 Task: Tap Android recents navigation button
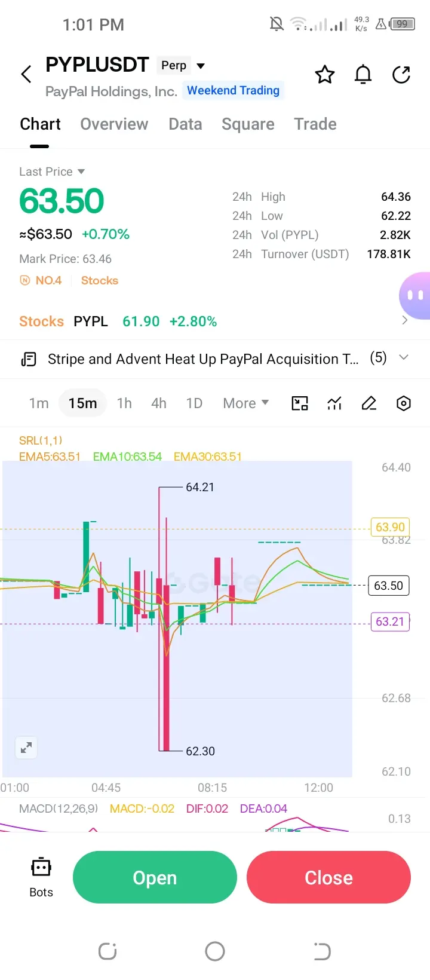coord(107,951)
